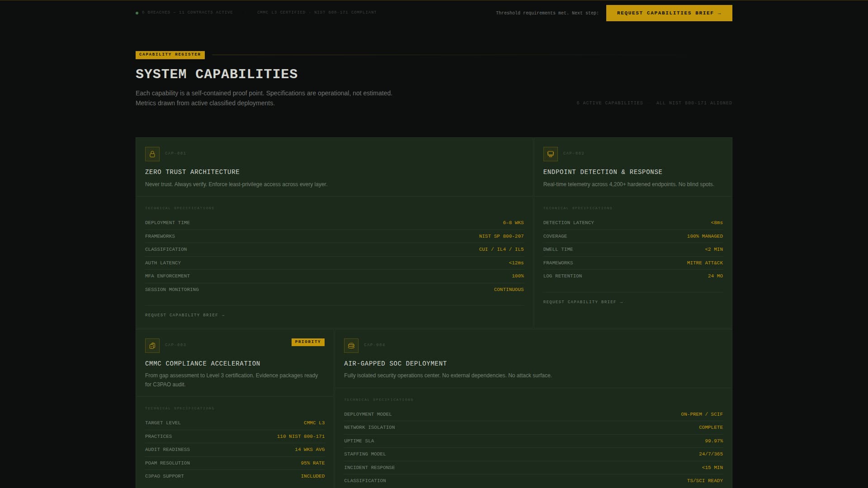Click Incident Response value <15 MIN
868x488 pixels.
click(712, 468)
